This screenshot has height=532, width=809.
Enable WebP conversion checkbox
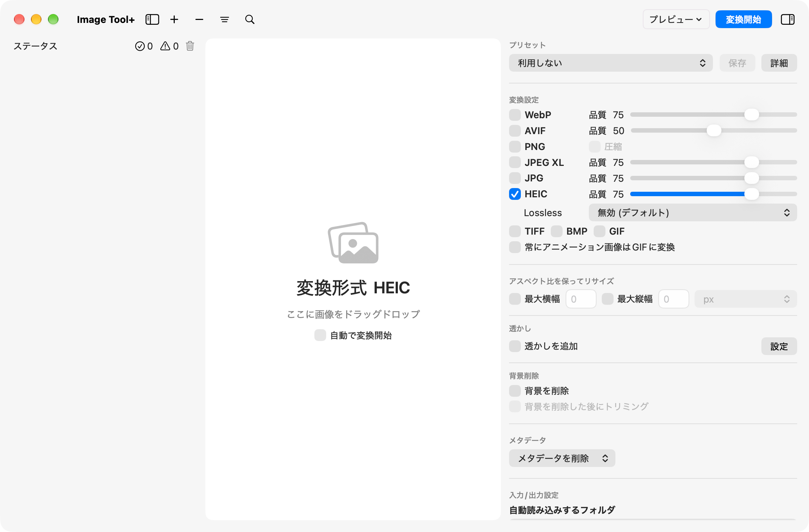coord(515,115)
